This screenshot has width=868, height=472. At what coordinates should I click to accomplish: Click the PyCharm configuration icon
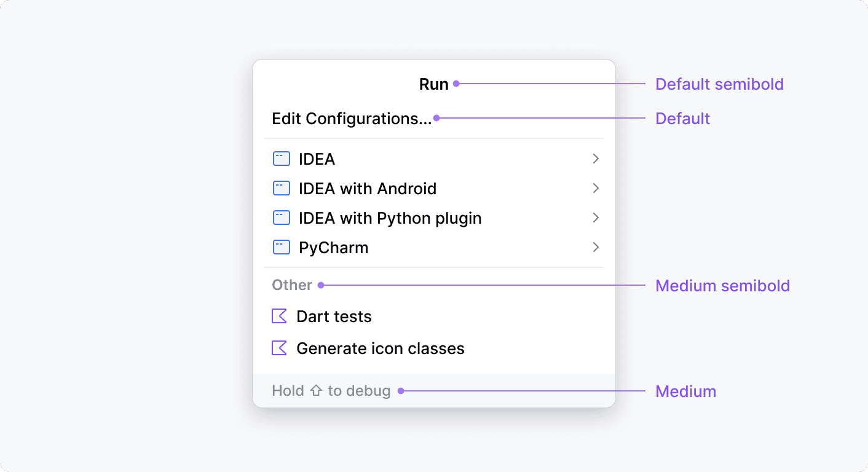tap(281, 248)
